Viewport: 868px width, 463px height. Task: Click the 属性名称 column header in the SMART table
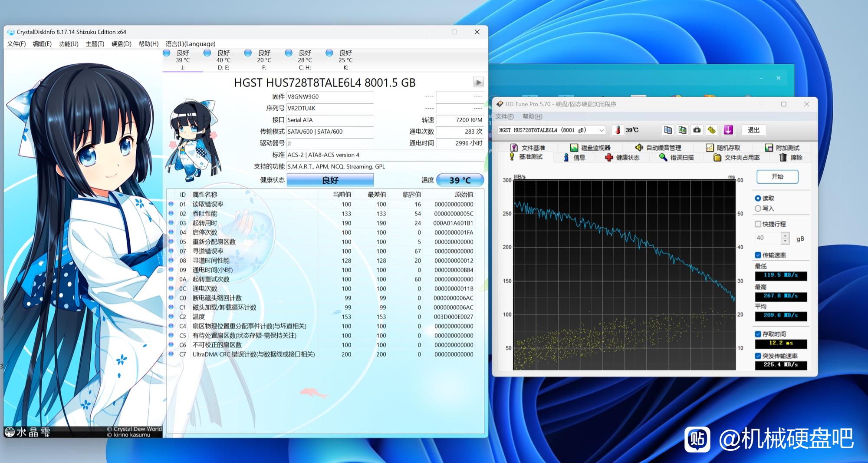(205, 195)
